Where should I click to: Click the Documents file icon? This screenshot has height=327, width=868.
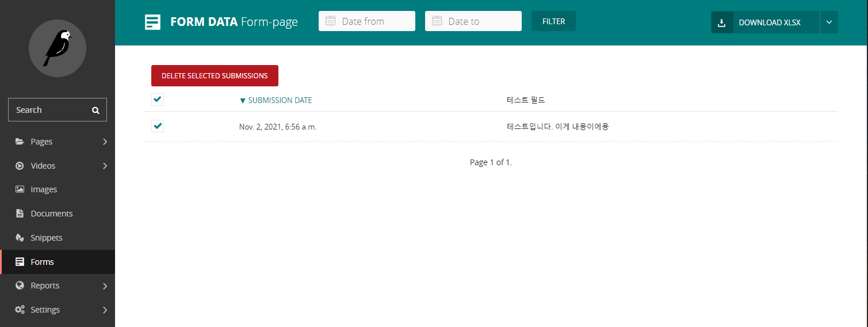20,214
